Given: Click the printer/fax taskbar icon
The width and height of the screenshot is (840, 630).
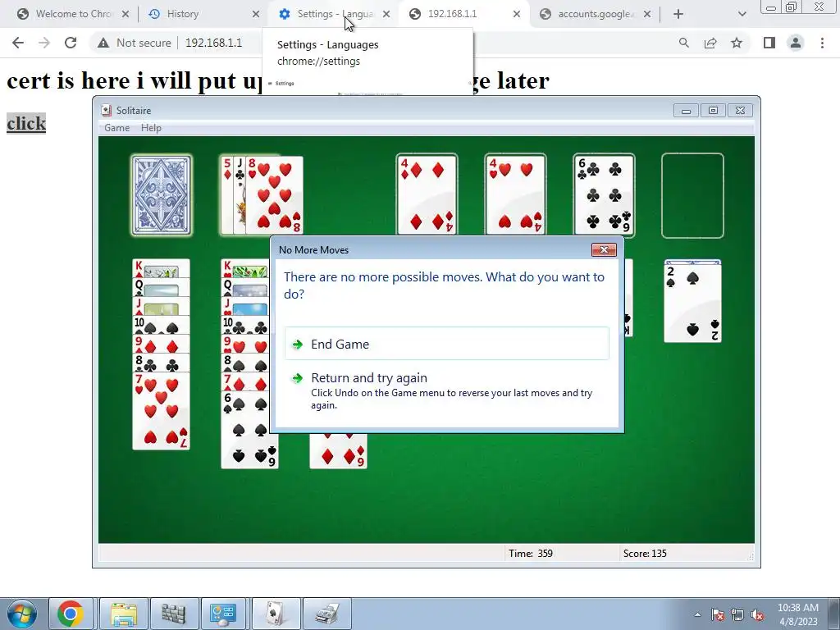Looking at the screenshot, I should pos(326,614).
